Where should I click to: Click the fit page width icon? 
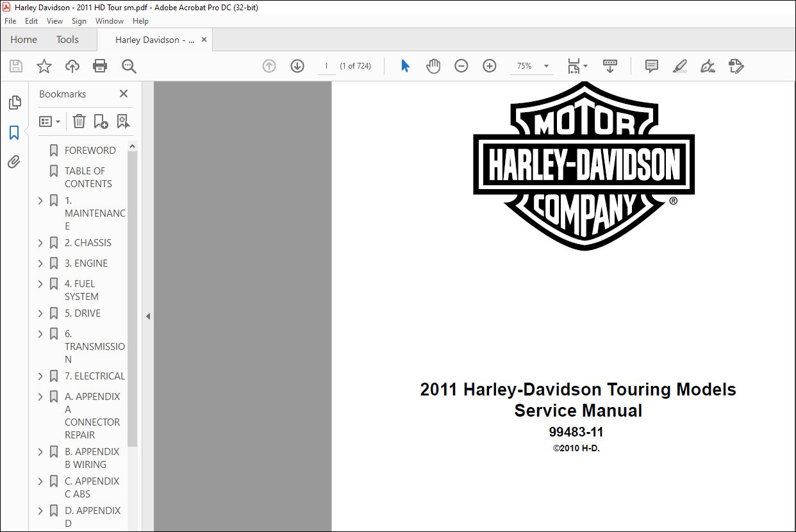coord(574,66)
